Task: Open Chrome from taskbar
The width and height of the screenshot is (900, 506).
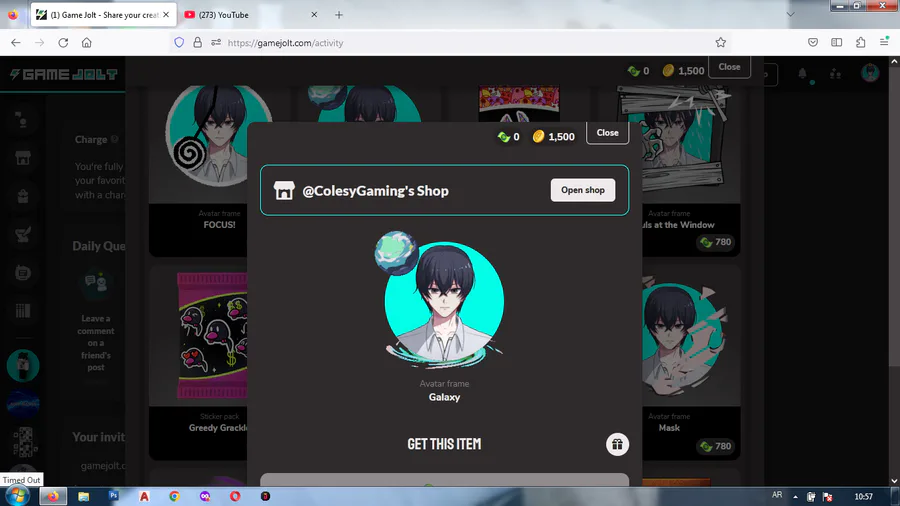Action: pos(174,496)
